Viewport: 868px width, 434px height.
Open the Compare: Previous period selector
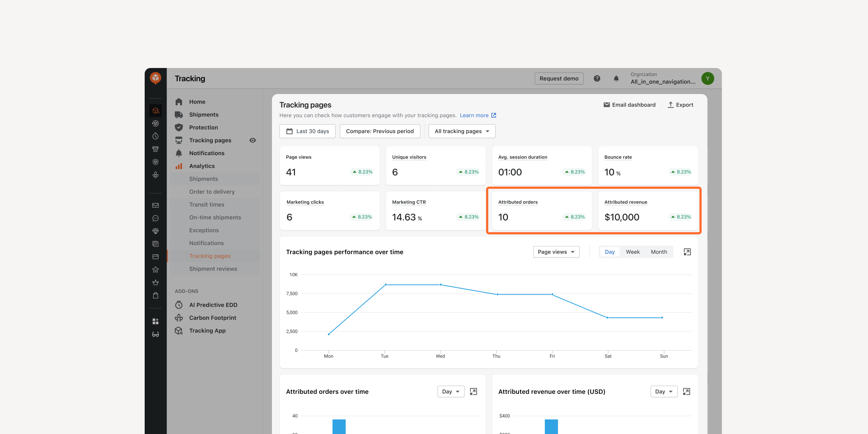coord(380,131)
